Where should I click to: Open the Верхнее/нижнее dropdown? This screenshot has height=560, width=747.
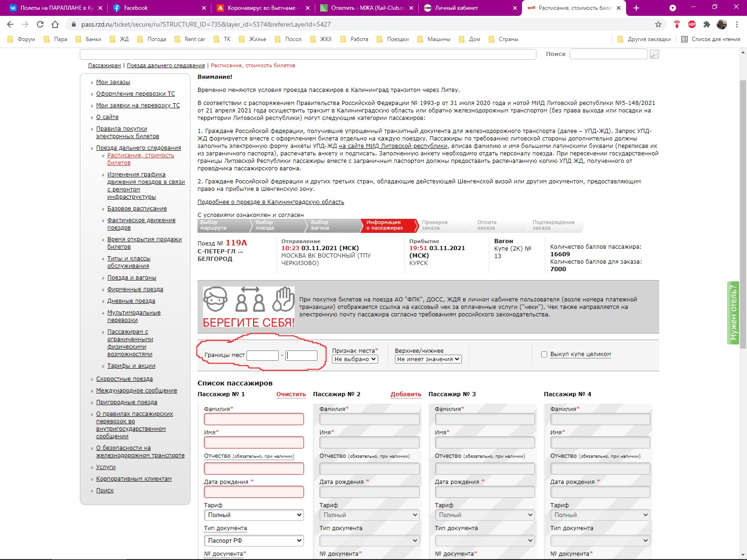pyautogui.click(x=428, y=359)
